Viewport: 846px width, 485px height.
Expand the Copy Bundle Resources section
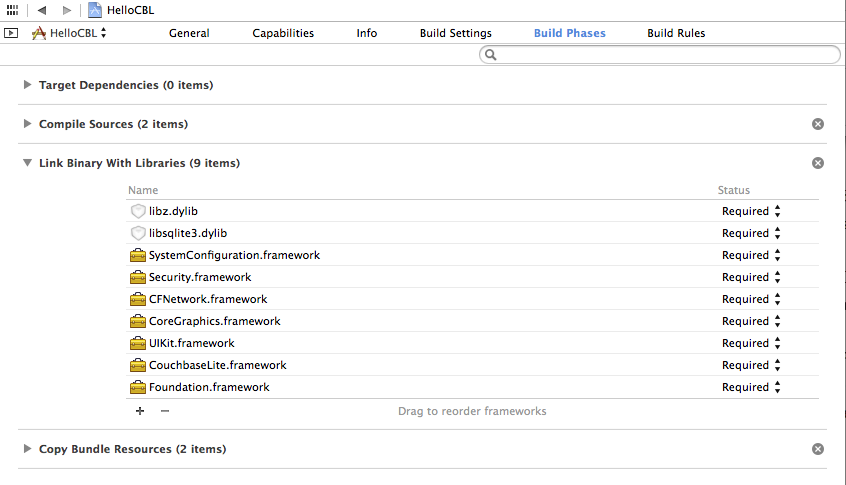click(26, 449)
